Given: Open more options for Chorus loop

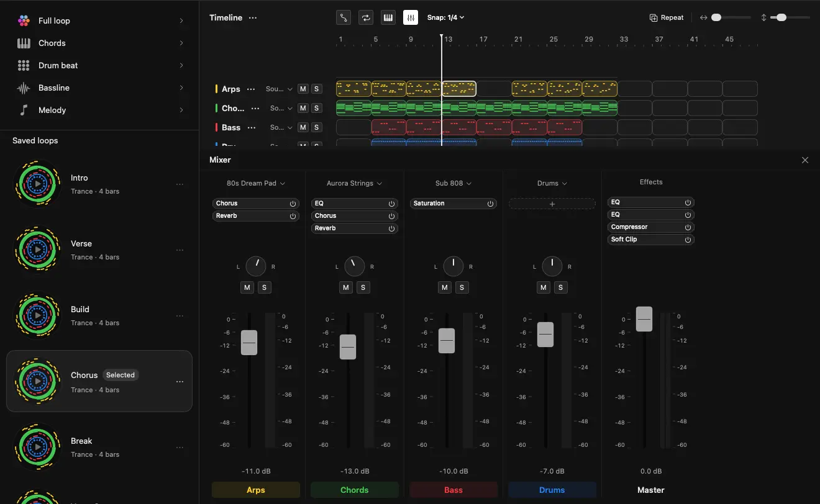Looking at the screenshot, I should pyautogui.click(x=180, y=382).
